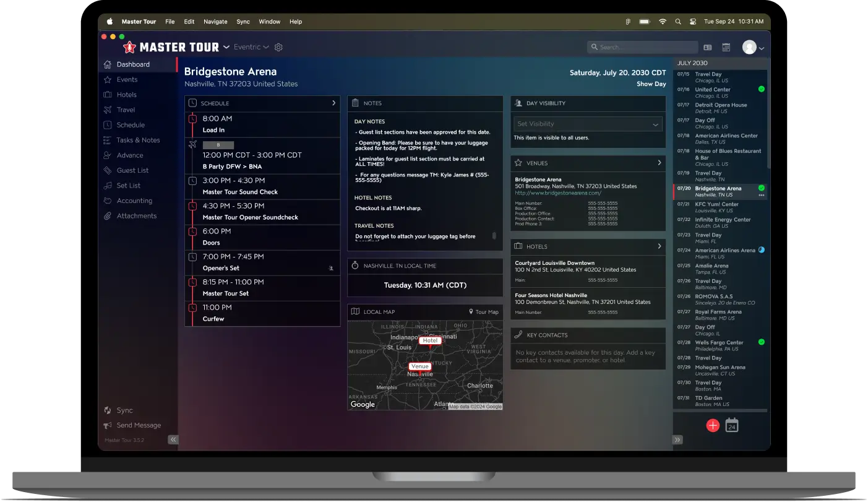This screenshot has width=868, height=502.
Task: Open the File menu
Action: click(x=170, y=22)
